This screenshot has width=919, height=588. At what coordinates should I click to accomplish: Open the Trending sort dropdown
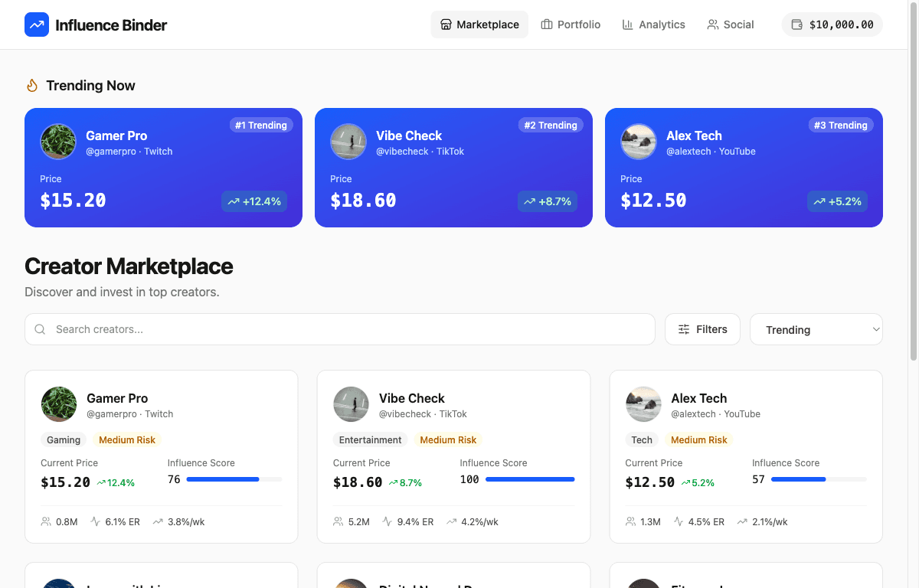pyautogui.click(x=816, y=329)
